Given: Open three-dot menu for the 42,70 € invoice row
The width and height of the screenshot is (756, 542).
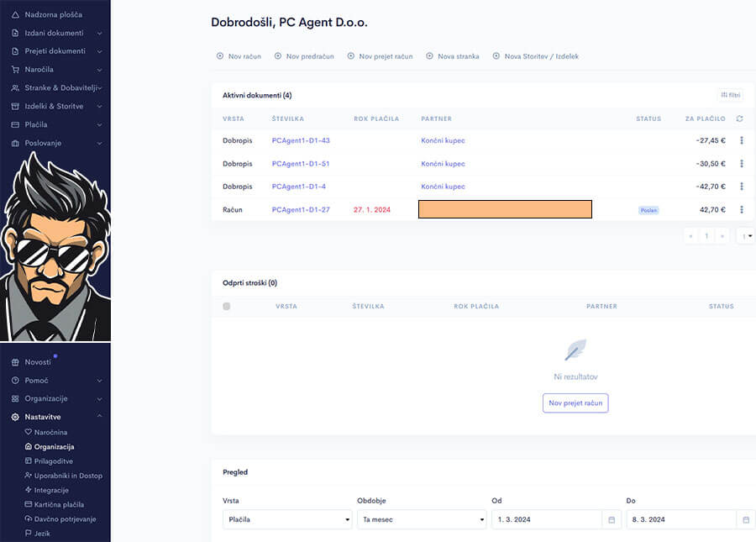Looking at the screenshot, I should tap(741, 209).
